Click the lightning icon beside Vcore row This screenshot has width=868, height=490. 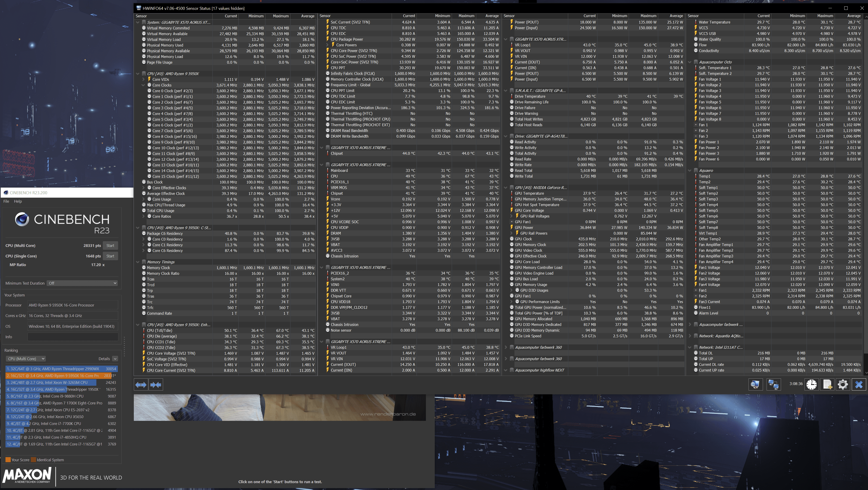(327, 199)
